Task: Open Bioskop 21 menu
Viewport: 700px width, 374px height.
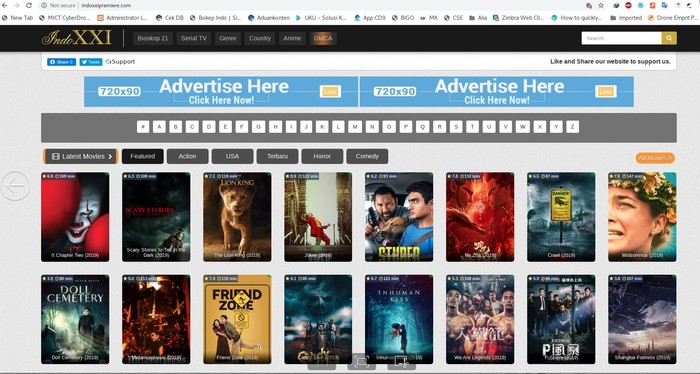Action: 153,38
